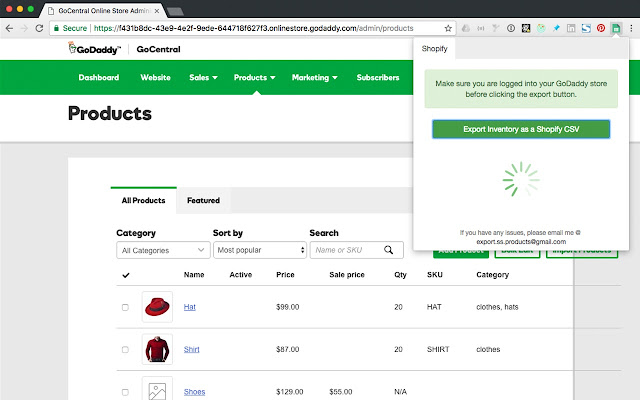Expand the Sales menu

[x=203, y=78]
